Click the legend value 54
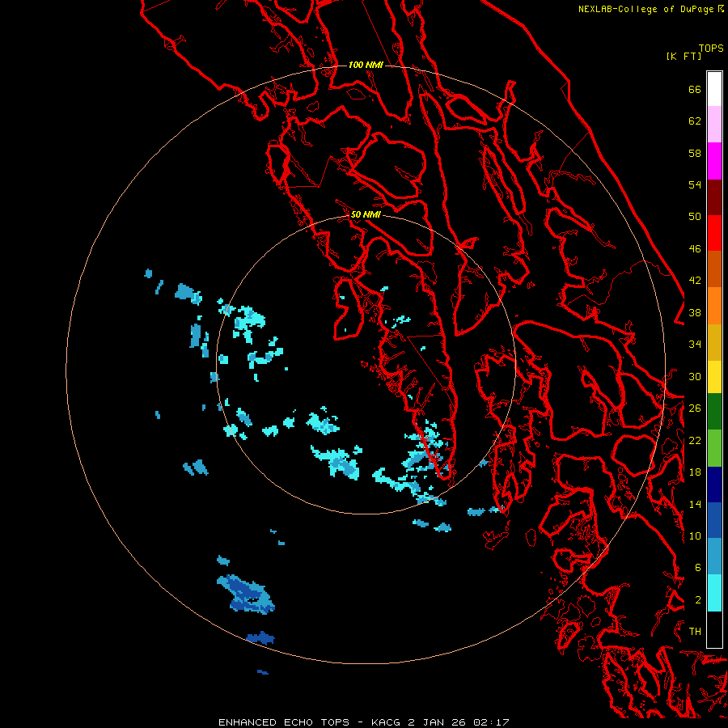Screen dimensions: 728x728 pyautogui.click(x=695, y=184)
